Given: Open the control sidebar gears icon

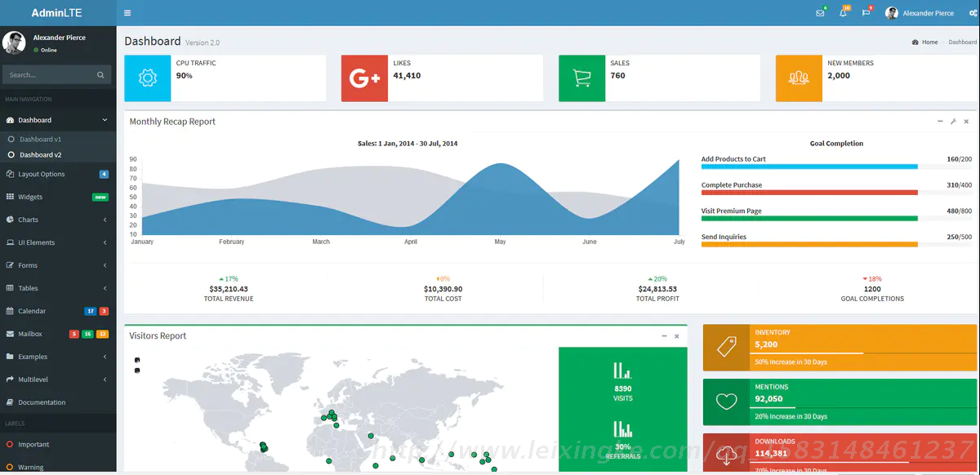Looking at the screenshot, I should 973,13.
